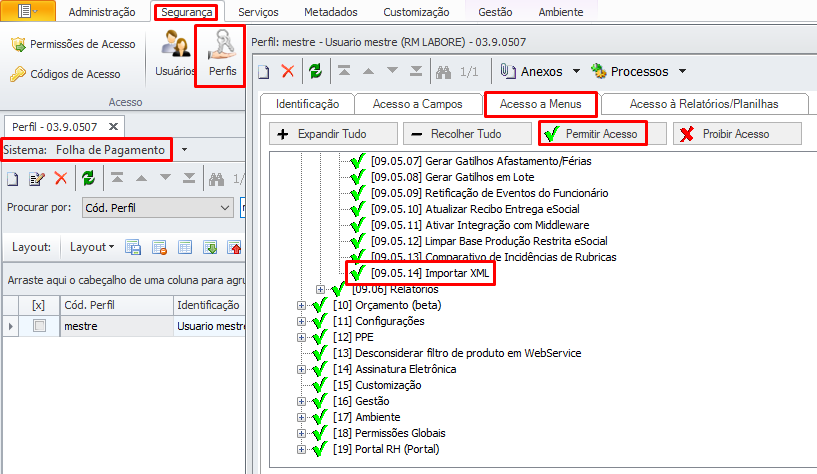Open the Perfis icon
817x474 pixels.
pyautogui.click(x=222, y=53)
